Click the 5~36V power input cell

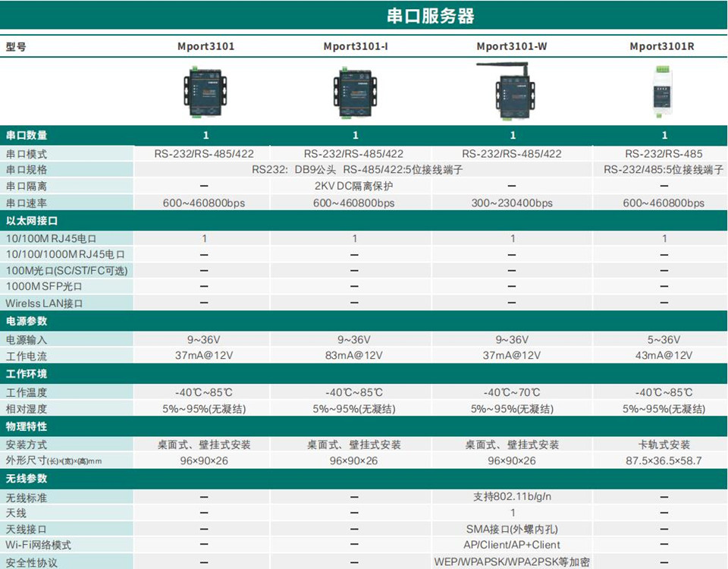[x=664, y=340]
